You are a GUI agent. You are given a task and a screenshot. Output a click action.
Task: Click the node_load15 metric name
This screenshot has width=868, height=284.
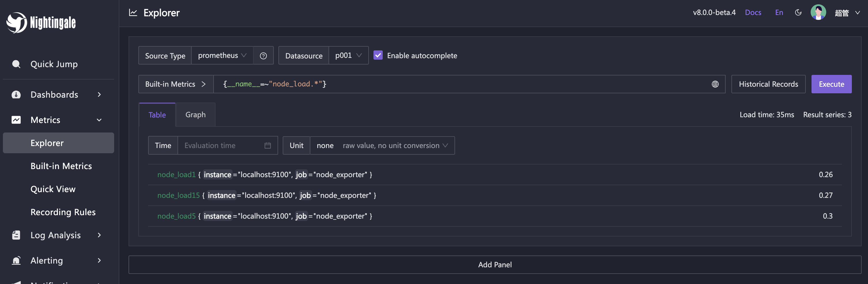point(178,195)
